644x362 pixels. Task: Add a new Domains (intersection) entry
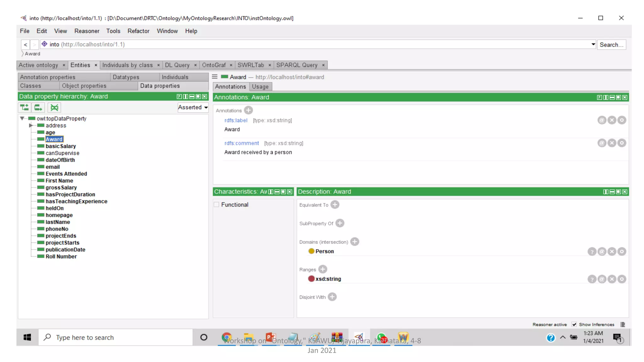pos(355,242)
